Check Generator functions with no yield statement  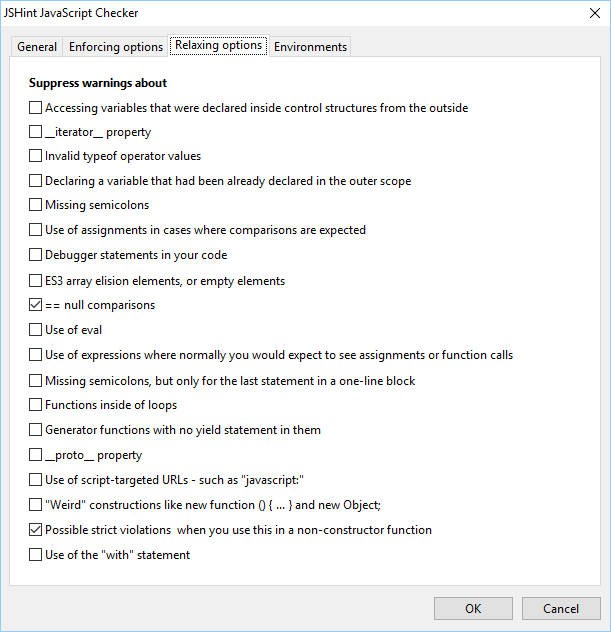click(36, 430)
